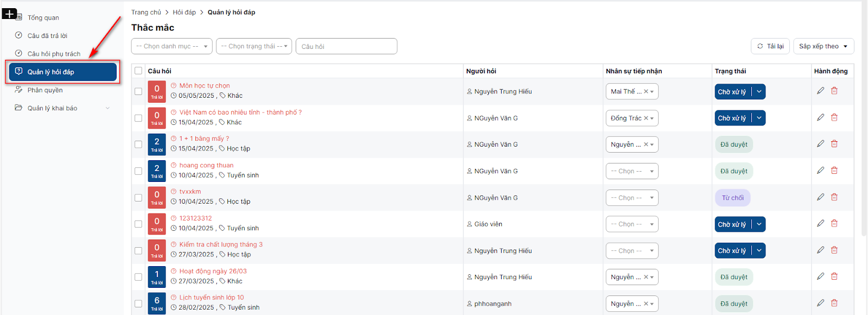Click the "Tải lại" reload button
Screen dimensions: 868x315
[x=770, y=46]
